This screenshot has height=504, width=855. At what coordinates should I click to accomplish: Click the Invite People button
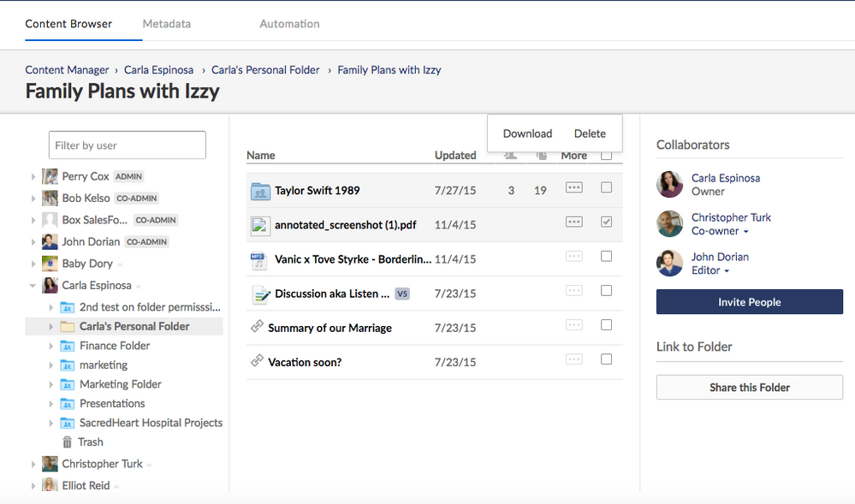tap(749, 302)
